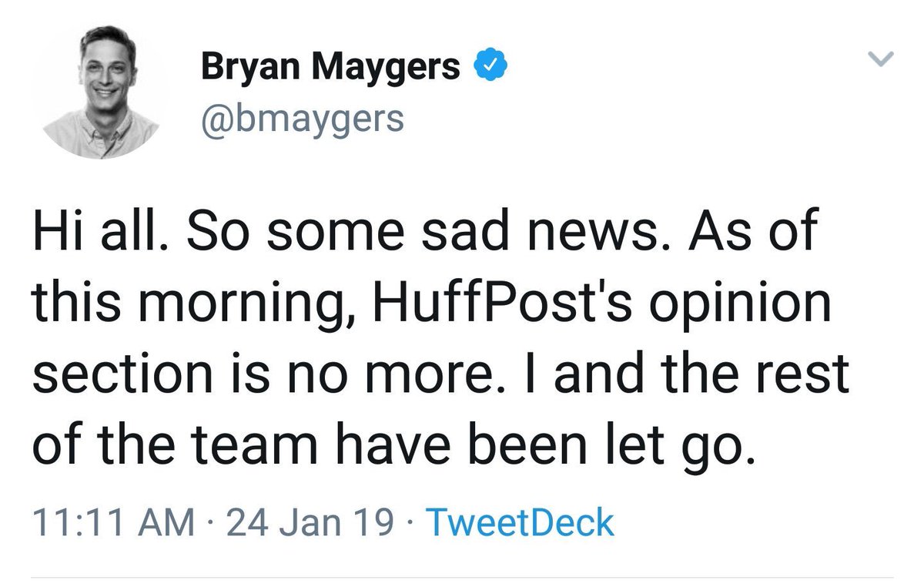Image resolution: width=924 pixels, height=587 pixels.
Task: Open the TweetDeck source link
Action: (x=520, y=523)
